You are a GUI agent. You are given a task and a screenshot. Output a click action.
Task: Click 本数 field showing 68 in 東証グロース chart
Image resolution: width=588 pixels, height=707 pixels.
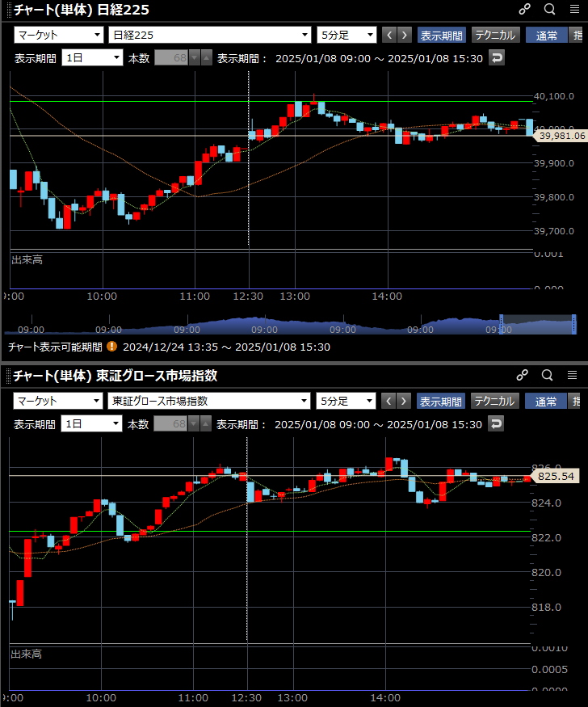pyautogui.click(x=170, y=424)
